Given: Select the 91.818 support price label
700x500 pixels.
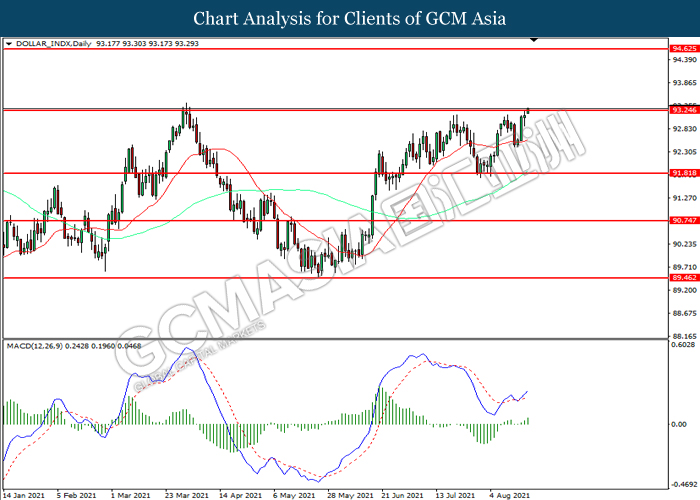Looking at the screenshot, I should [685, 173].
